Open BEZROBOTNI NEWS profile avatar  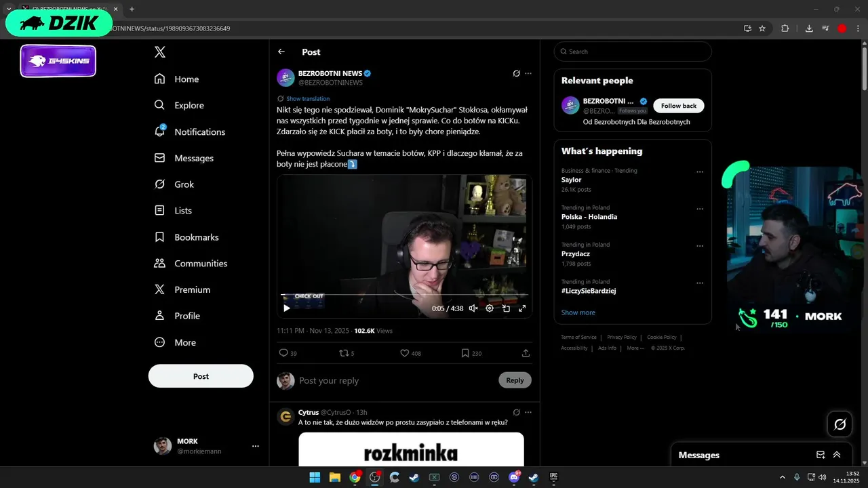(285, 77)
